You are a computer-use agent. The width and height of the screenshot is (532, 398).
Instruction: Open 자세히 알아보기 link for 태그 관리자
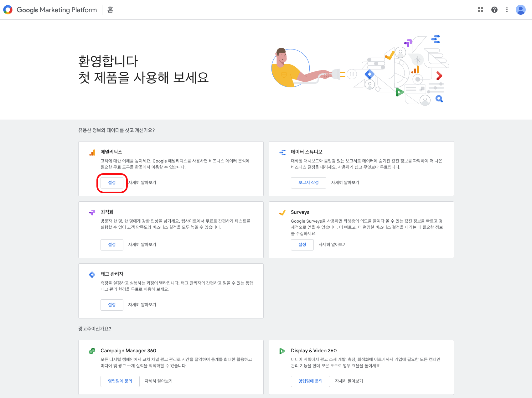coord(142,305)
